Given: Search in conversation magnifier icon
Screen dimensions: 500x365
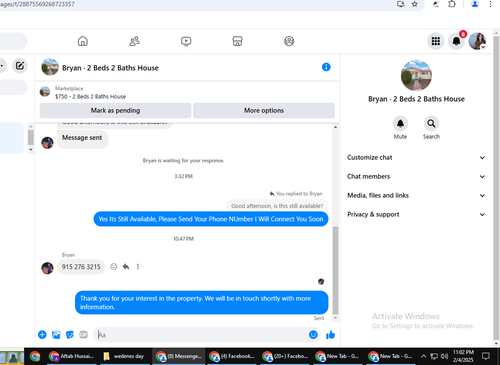Looking at the screenshot, I should pos(431,124).
